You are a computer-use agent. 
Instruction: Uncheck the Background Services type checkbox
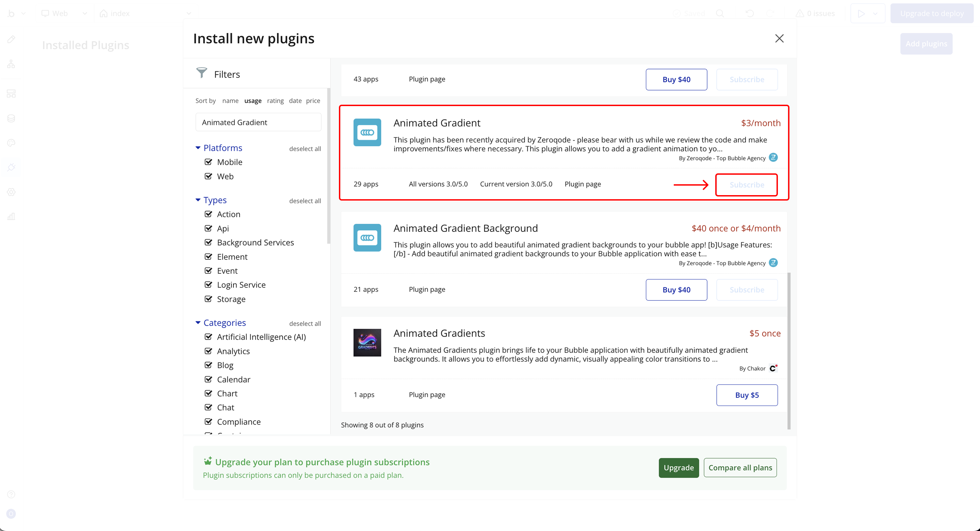[208, 242]
